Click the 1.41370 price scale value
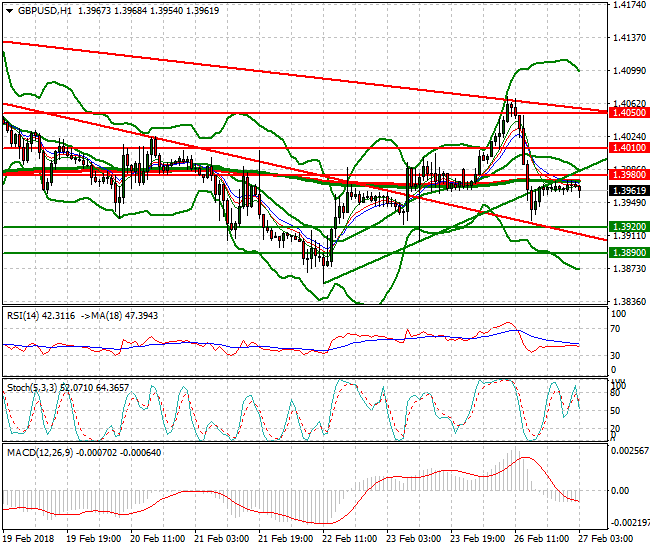Viewport: 650px width, 550px height. [x=629, y=38]
